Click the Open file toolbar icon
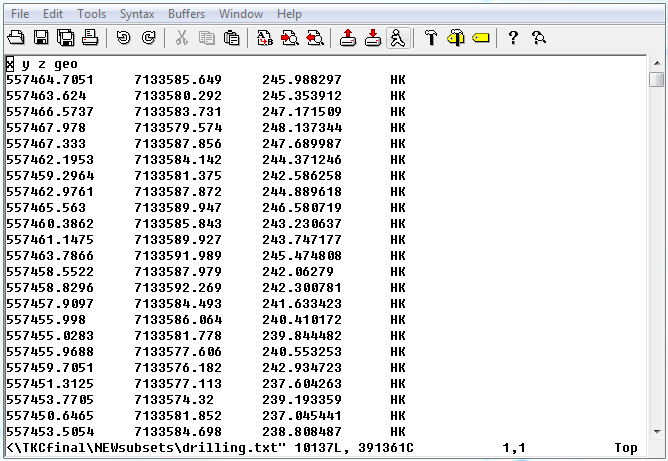 tap(16, 38)
